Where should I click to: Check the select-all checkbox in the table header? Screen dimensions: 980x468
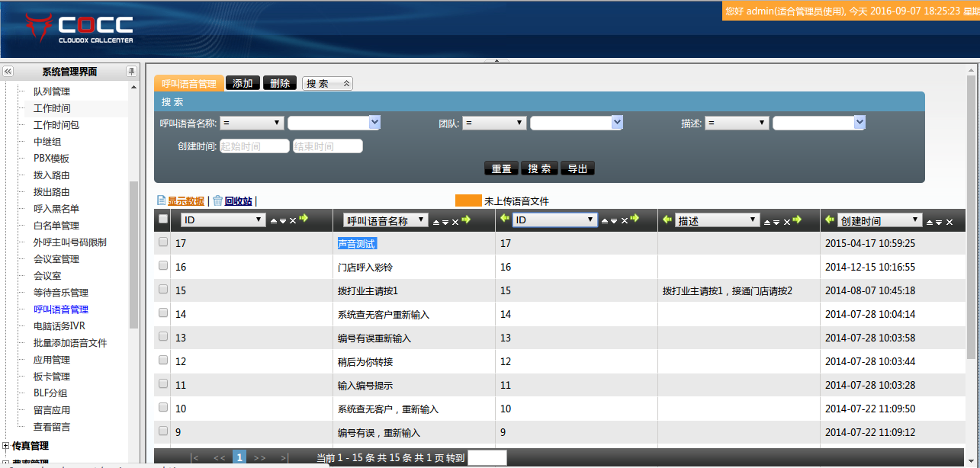(x=162, y=220)
